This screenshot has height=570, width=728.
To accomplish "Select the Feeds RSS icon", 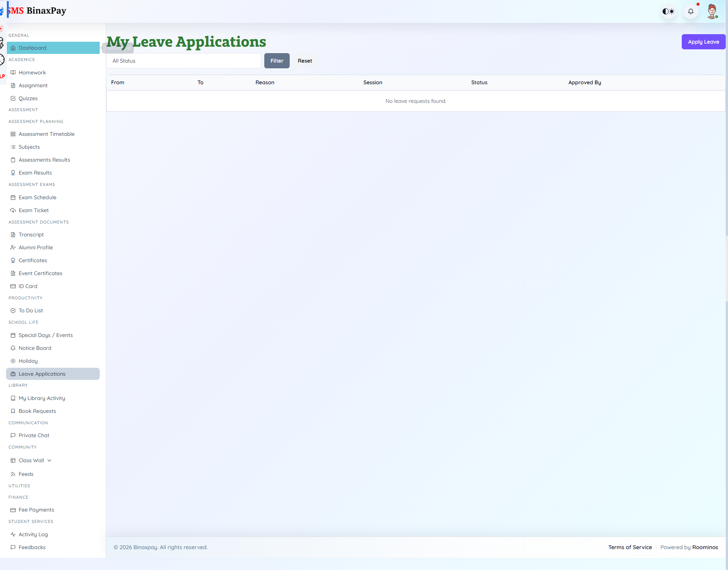I will pos(13,474).
